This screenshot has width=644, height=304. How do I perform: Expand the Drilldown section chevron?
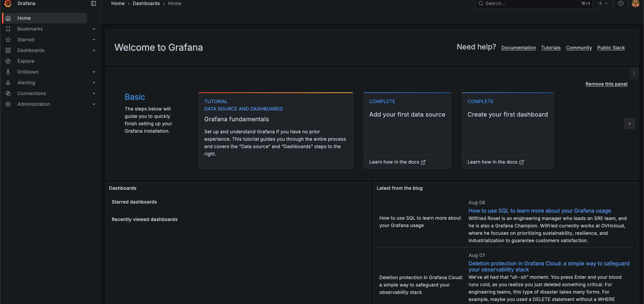point(94,72)
